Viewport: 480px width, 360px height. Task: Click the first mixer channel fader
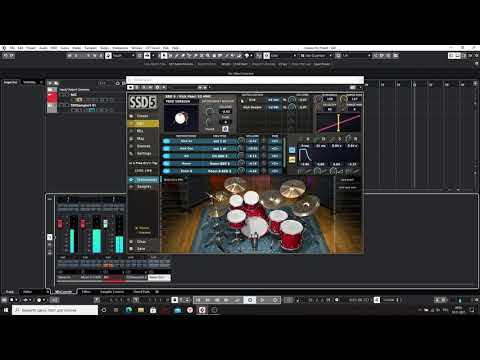click(x=60, y=224)
